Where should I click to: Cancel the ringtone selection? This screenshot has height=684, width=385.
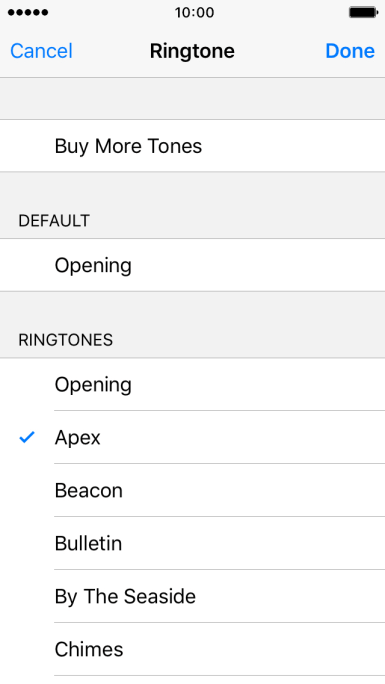point(41,51)
